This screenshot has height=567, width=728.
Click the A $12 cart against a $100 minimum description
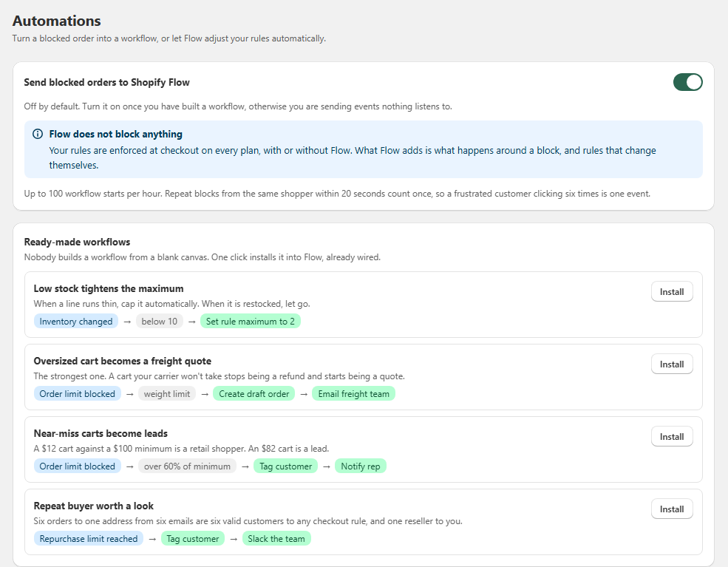tap(181, 449)
